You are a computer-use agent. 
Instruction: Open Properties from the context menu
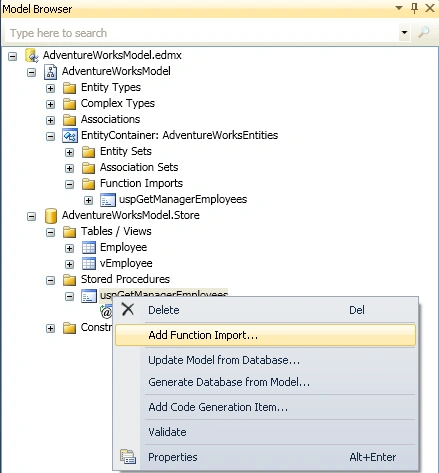[265, 457]
